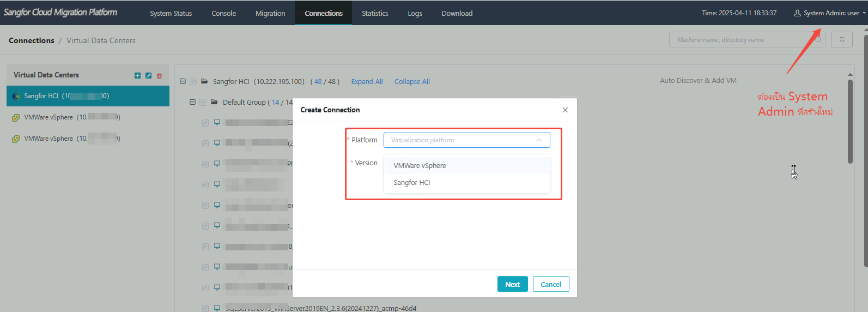Select the Connections tab
Image resolution: width=868 pixels, height=312 pixels.
click(324, 13)
